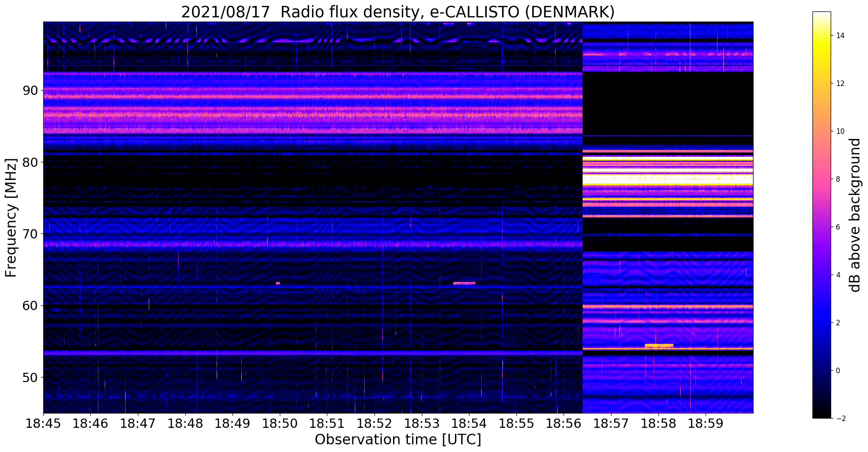
Task: Click the 18:58 time tick label
Action: point(658,424)
